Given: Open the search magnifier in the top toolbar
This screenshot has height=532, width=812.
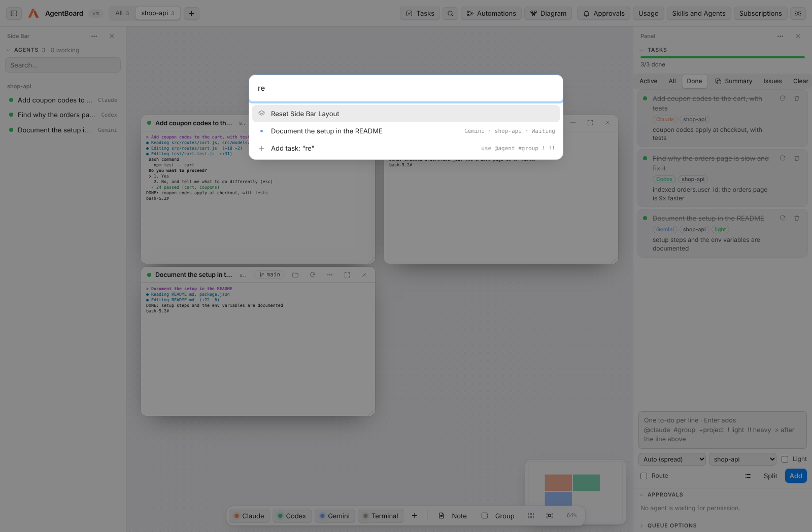Looking at the screenshot, I should (450, 14).
